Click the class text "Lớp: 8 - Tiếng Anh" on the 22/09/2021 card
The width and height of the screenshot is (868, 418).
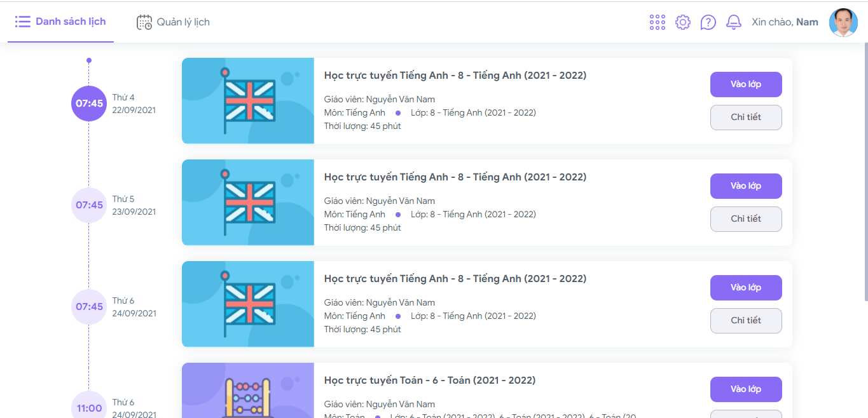473,112
